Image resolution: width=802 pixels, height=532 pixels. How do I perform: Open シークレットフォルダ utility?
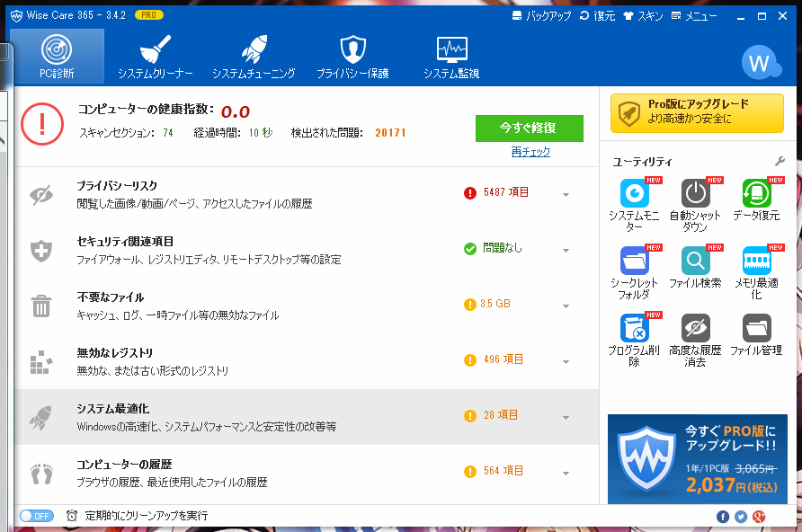(x=634, y=272)
